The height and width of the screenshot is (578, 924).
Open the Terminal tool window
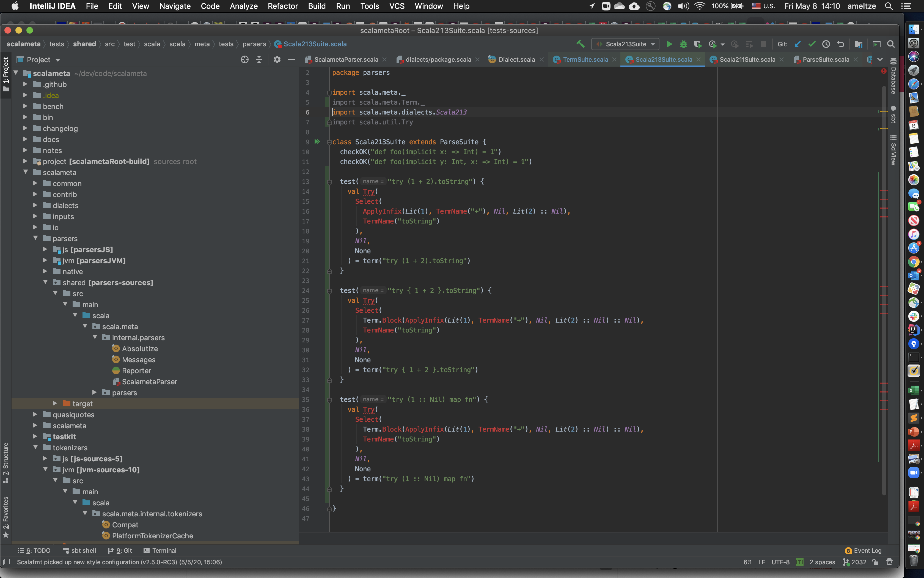159,550
